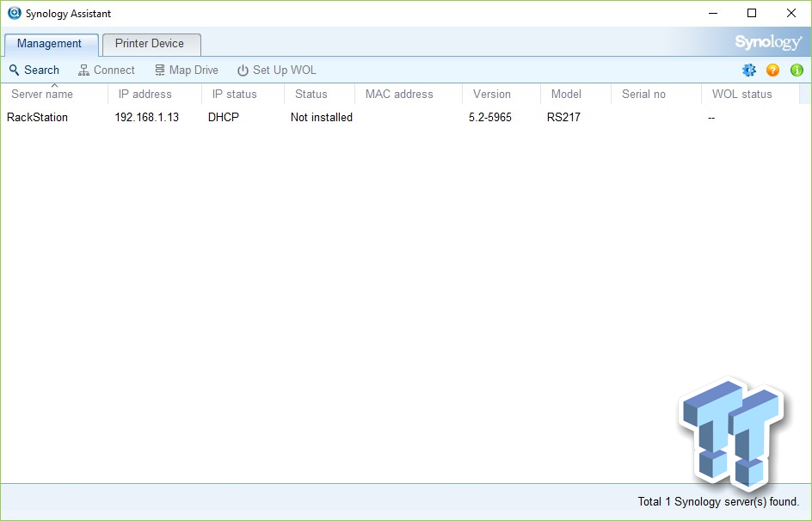812x521 pixels.
Task: Close the Synology Assistant window
Action: [790, 14]
